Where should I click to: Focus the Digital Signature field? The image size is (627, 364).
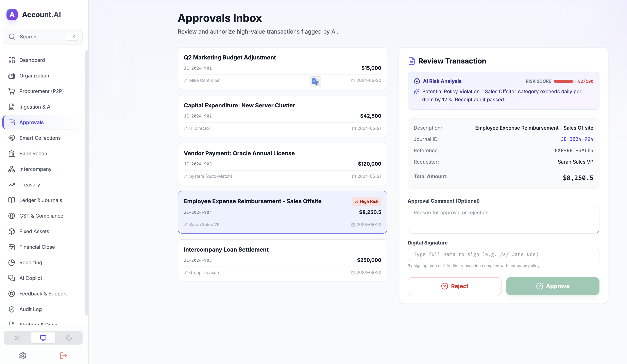(x=503, y=254)
